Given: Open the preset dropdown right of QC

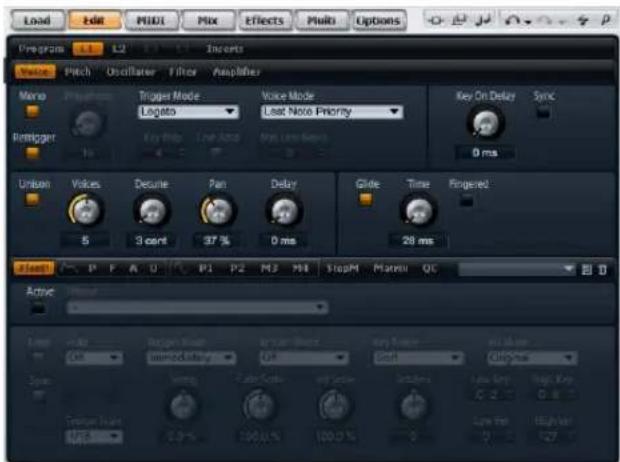Looking at the screenshot, I should point(517,269).
